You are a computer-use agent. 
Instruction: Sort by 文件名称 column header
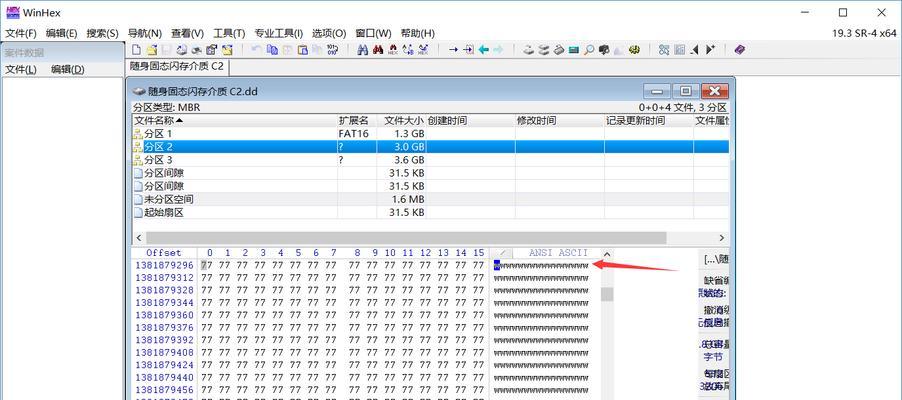click(x=234, y=121)
